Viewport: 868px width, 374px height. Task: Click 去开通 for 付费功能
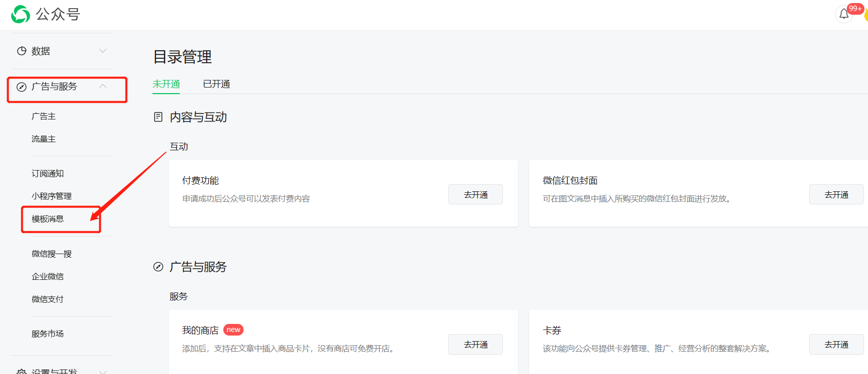coord(475,195)
